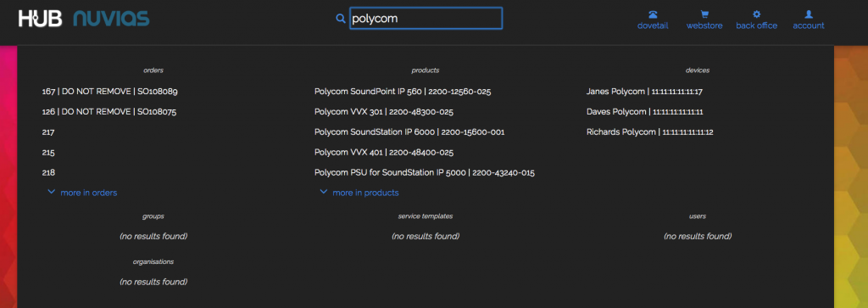Focus the polycom search field
The height and width of the screenshot is (308, 868).
[426, 19]
